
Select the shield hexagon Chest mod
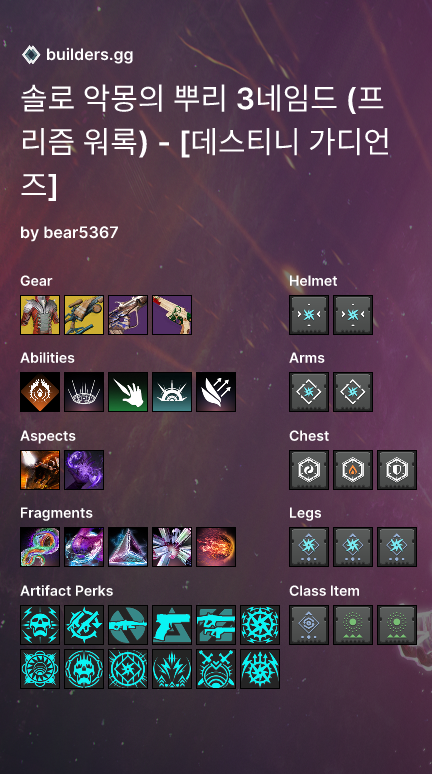[x=396, y=470]
